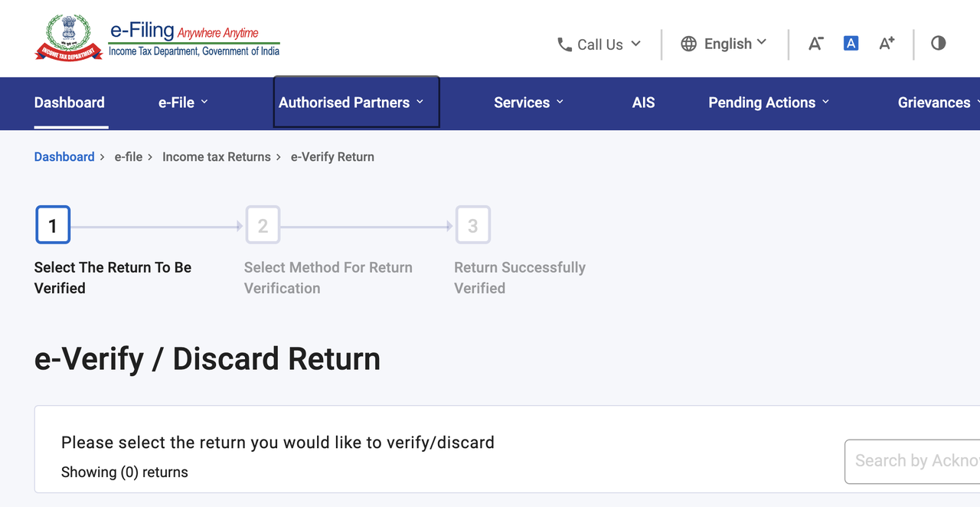This screenshot has width=980, height=507.
Task: Toggle high contrast mode icon
Action: [x=939, y=43]
